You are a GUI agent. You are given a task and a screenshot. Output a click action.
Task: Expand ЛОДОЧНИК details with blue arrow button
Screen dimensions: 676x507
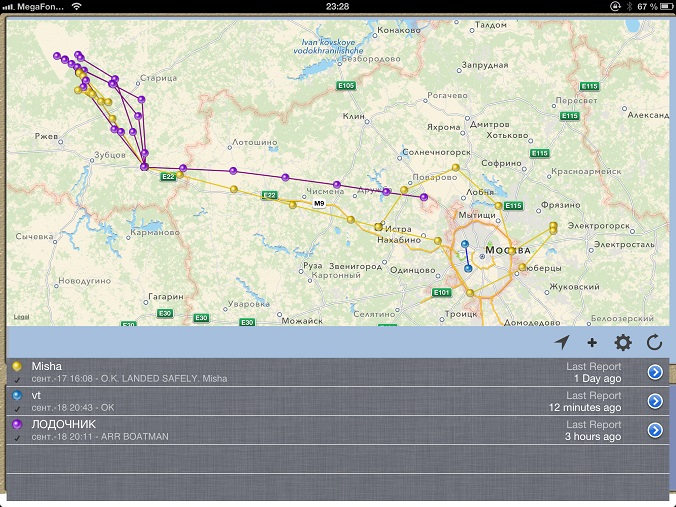click(x=655, y=430)
